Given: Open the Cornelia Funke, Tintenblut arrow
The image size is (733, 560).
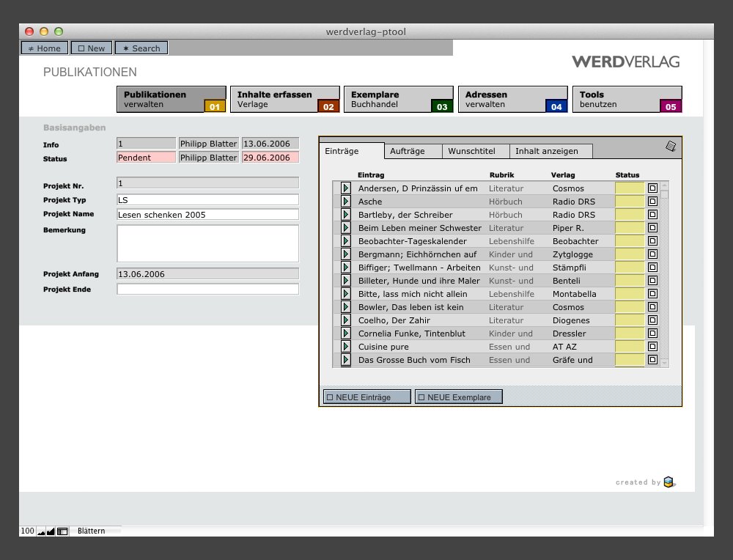Looking at the screenshot, I should [346, 334].
